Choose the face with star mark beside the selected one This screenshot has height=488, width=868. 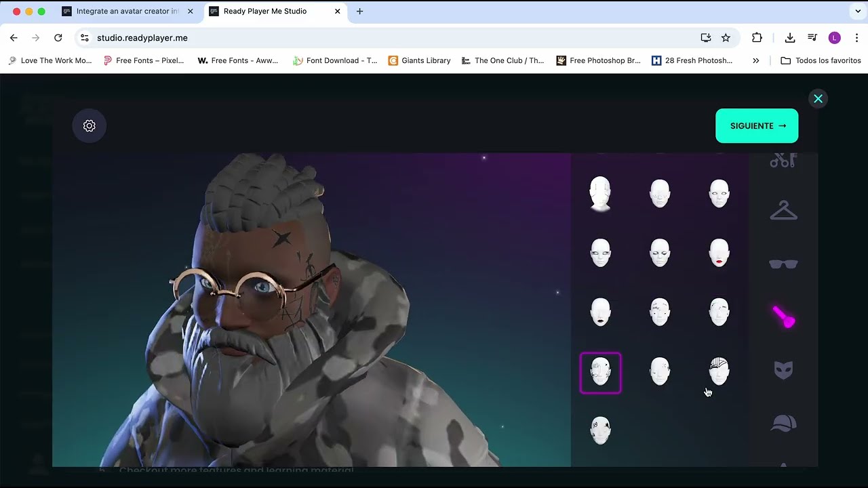[x=660, y=372]
